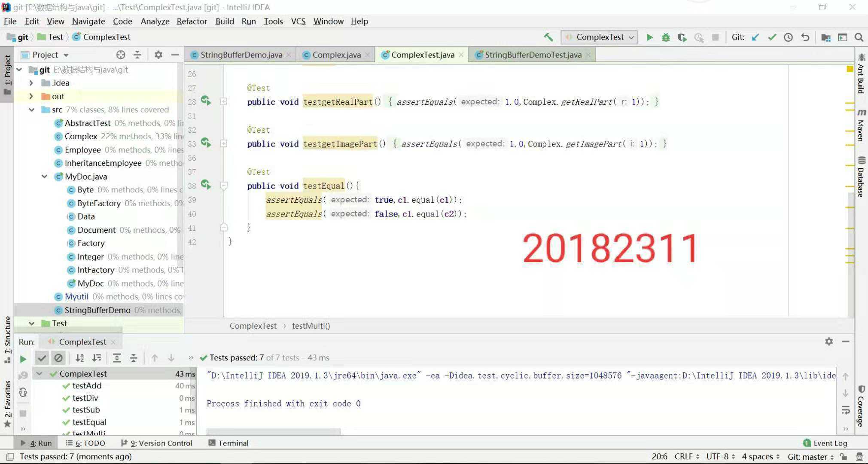Switch to the StringBufferDemoTest.java tab
868x464 pixels.
(533, 55)
